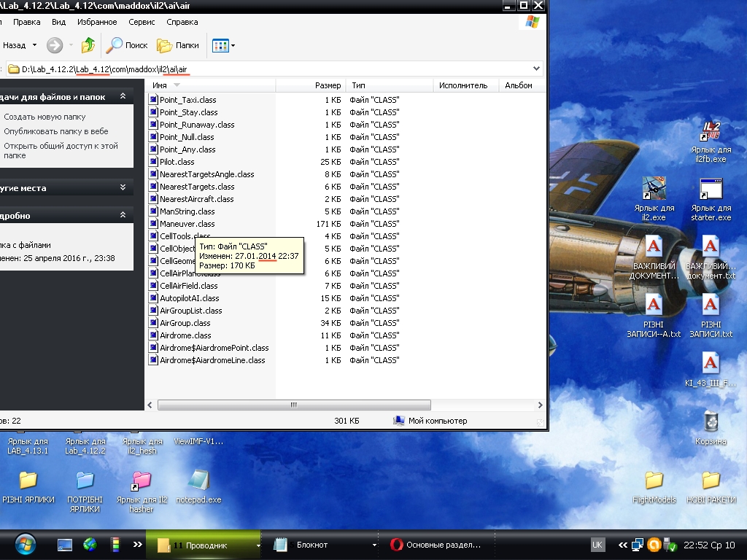747x560 pixels.
Task: Open the Search (Поиск) toolbar button
Action: point(127,45)
